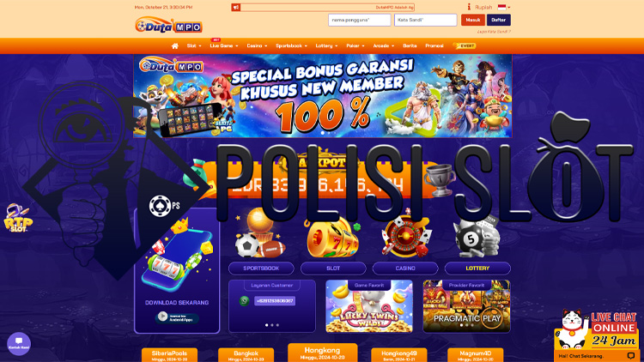Focus the nama pengguna input field
The height and width of the screenshot is (362, 644).
[x=360, y=20]
